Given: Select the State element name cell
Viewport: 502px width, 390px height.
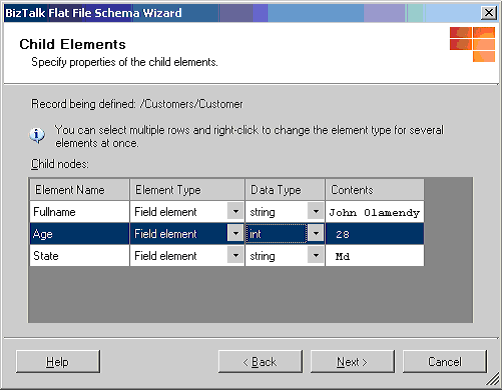Looking at the screenshot, I should (x=79, y=256).
